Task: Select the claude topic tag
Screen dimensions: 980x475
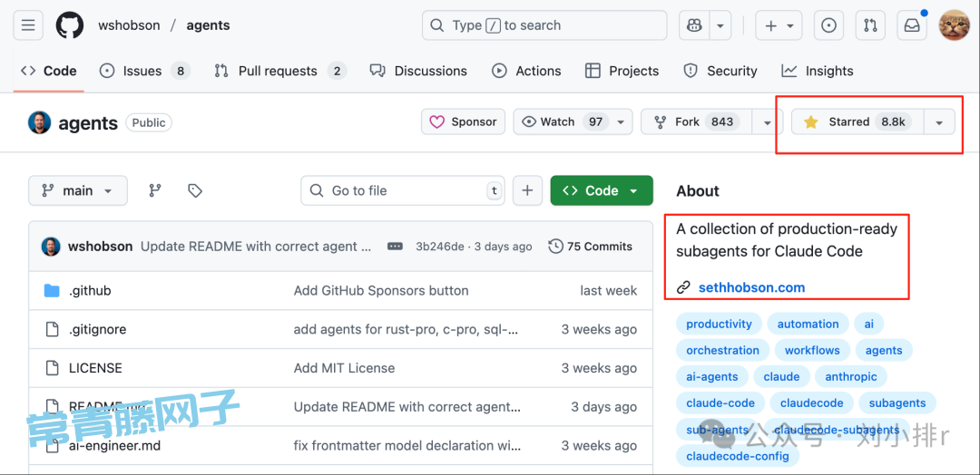Action: 781,376
